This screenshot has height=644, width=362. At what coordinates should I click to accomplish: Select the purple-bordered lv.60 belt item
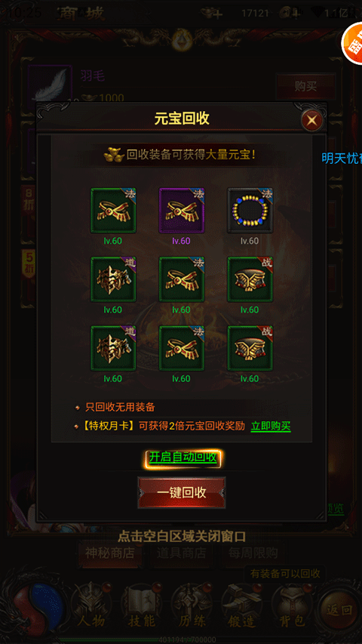click(182, 211)
